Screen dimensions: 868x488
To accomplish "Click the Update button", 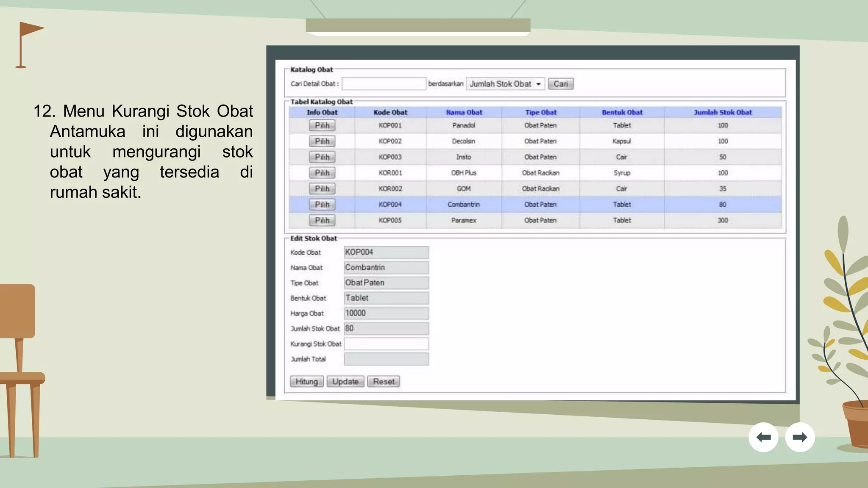I will 345,382.
